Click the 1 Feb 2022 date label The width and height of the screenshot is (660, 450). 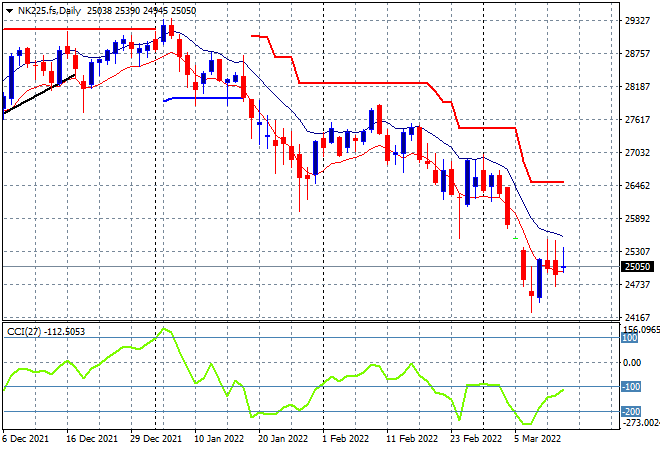tap(346, 439)
